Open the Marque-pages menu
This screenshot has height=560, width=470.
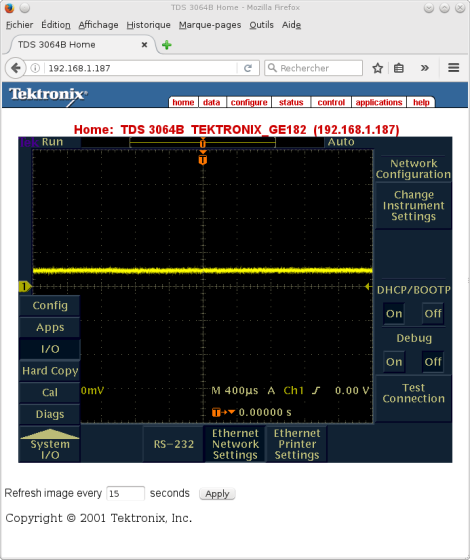tap(210, 25)
